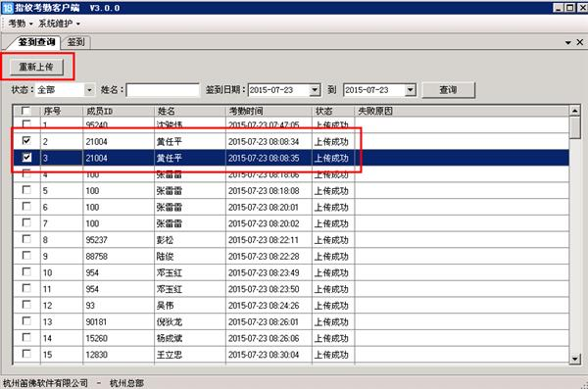Open the start date picker dropdown arrow
Image resolution: width=588 pixels, height=389 pixels.
tap(315, 90)
